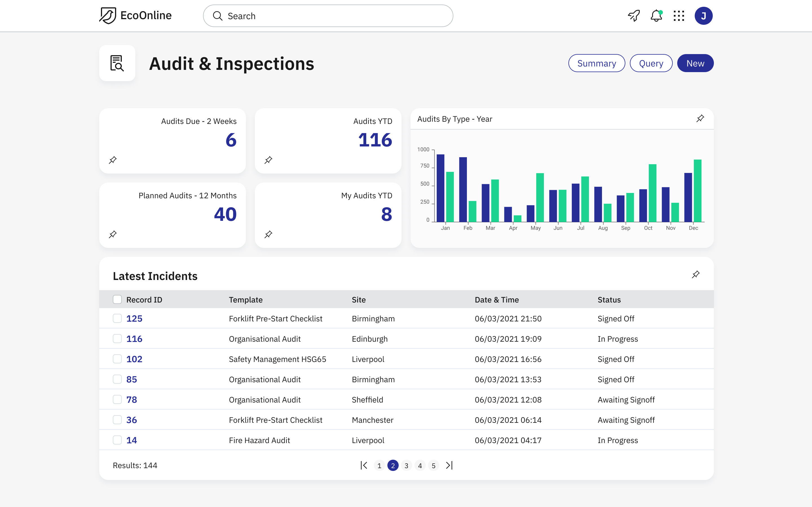Open record 116 link
The width and height of the screenshot is (812, 507).
tap(134, 339)
